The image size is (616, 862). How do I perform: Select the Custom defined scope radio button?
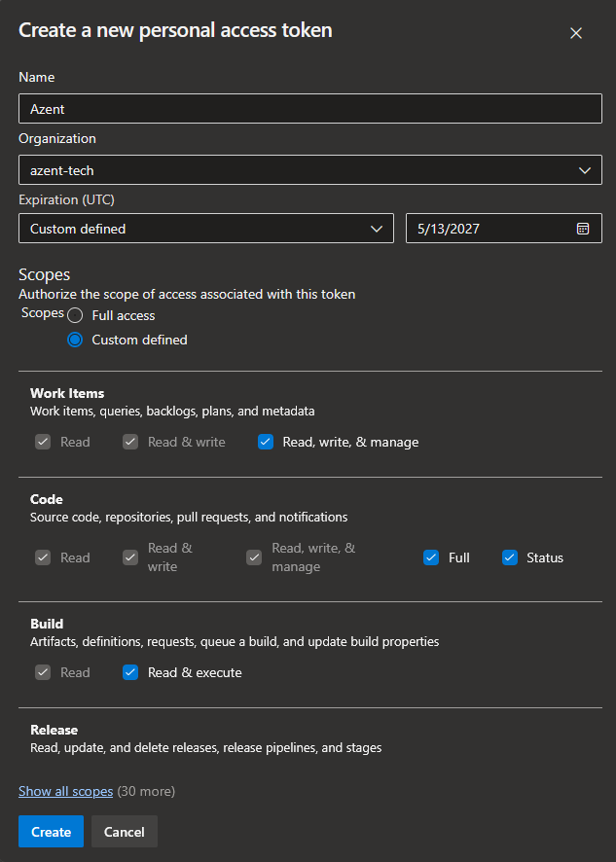pyautogui.click(x=75, y=340)
